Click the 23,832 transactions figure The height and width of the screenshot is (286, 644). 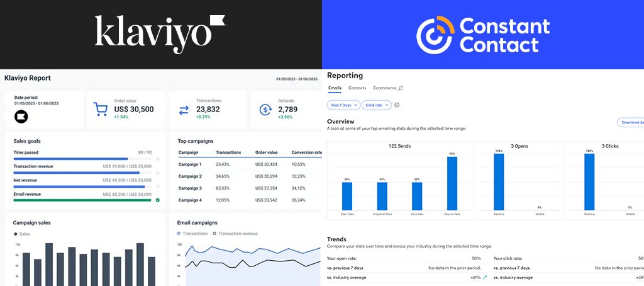click(208, 110)
